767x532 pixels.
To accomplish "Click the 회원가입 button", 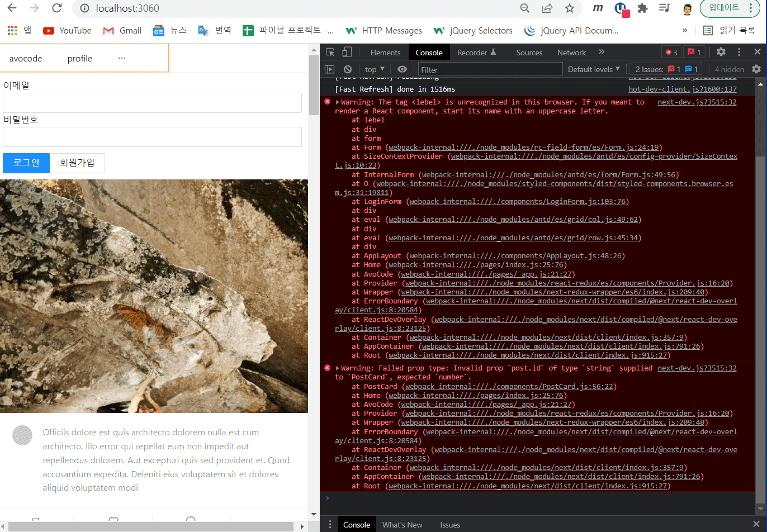I will (x=77, y=163).
